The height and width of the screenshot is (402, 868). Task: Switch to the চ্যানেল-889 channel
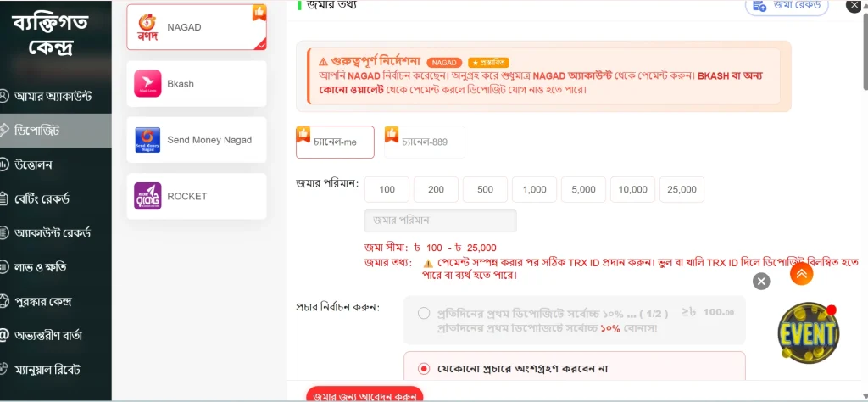point(425,142)
